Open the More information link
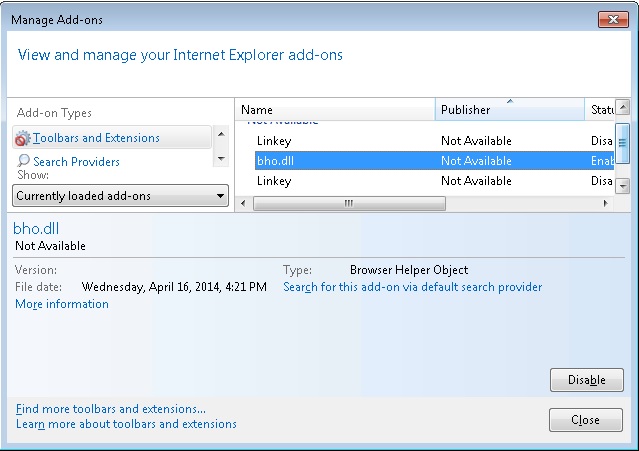The image size is (639, 451). point(62,304)
